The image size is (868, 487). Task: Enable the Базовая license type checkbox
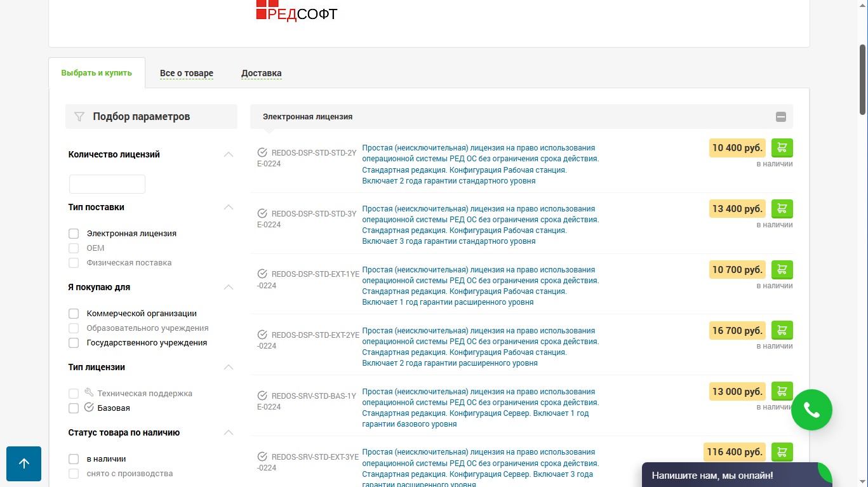[x=74, y=408]
